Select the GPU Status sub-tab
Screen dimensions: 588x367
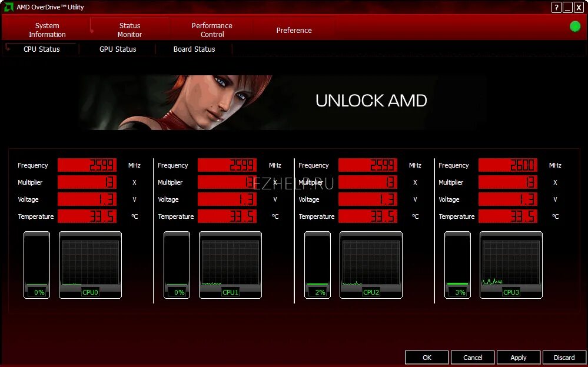point(118,49)
